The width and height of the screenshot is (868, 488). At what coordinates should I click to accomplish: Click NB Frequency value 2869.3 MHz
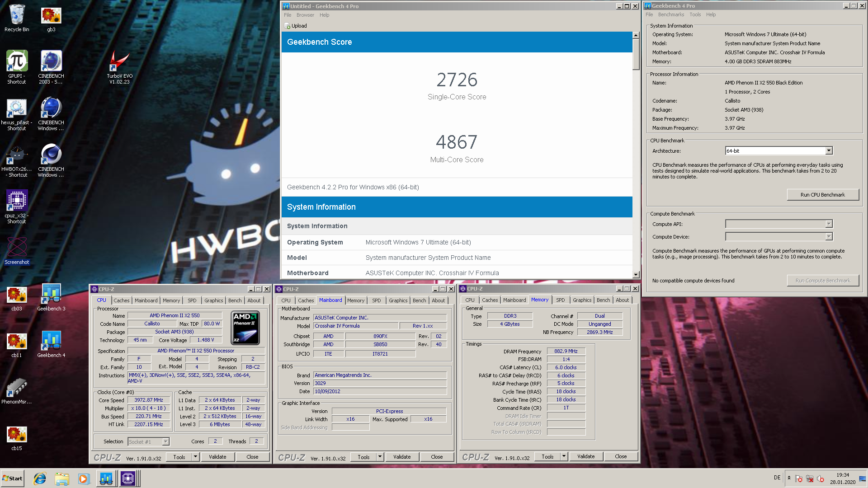(600, 332)
